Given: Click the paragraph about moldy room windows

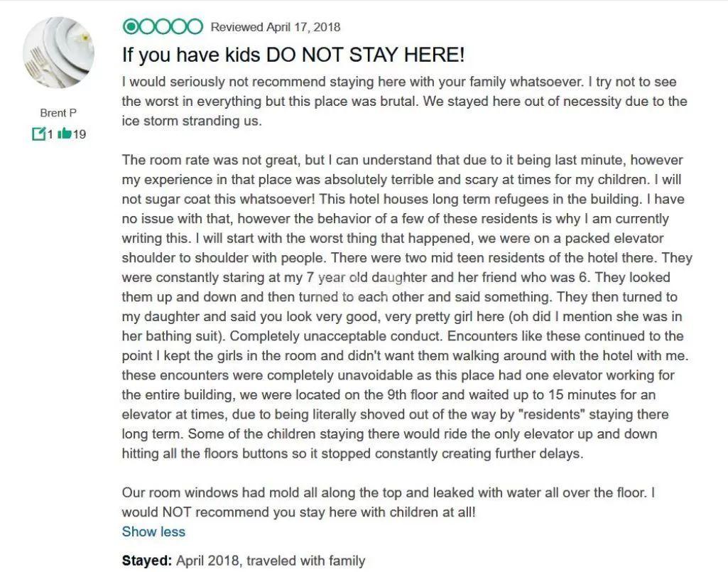Looking at the screenshot, I should [x=388, y=502].
